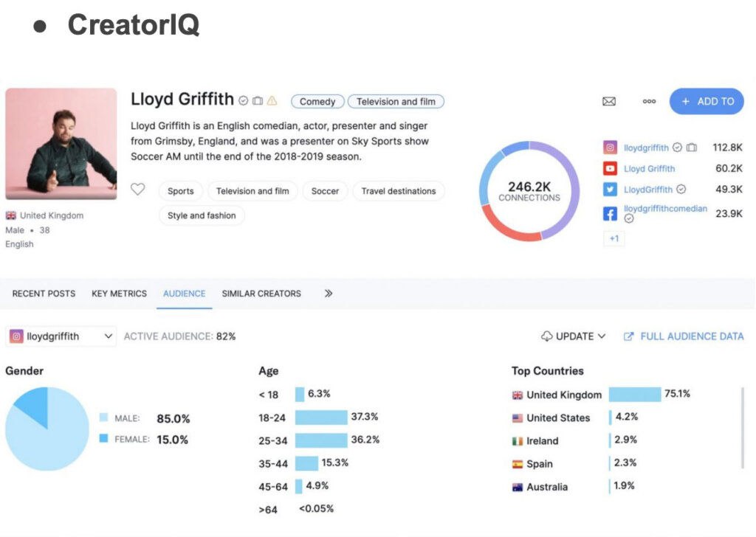The width and height of the screenshot is (756, 537).
Task: Click the email envelope icon
Action: [x=609, y=101]
